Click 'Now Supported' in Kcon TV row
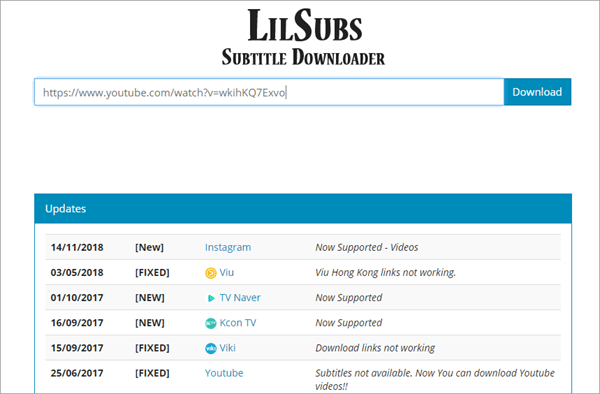Viewport: 600px width, 394px height. (x=349, y=323)
